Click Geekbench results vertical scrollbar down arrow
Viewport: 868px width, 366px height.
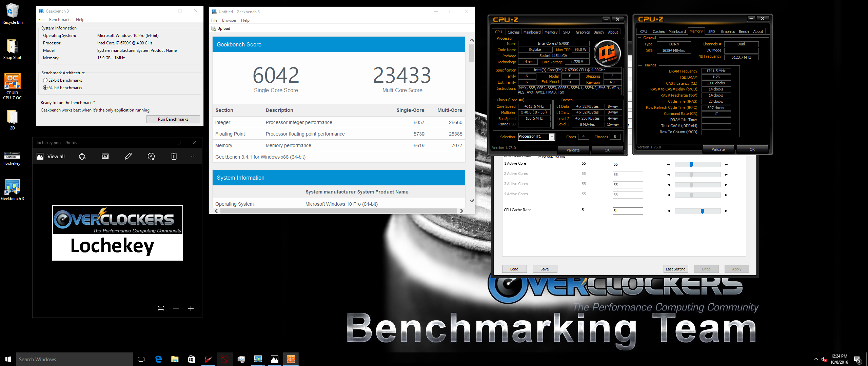[x=471, y=201]
